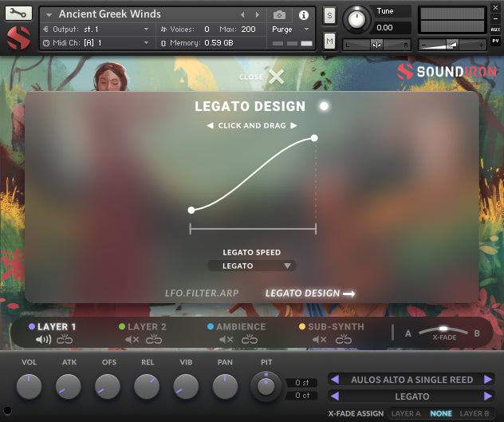504x422 pixels.
Task: Click the Legato Design arrow link
Action: coord(310,294)
